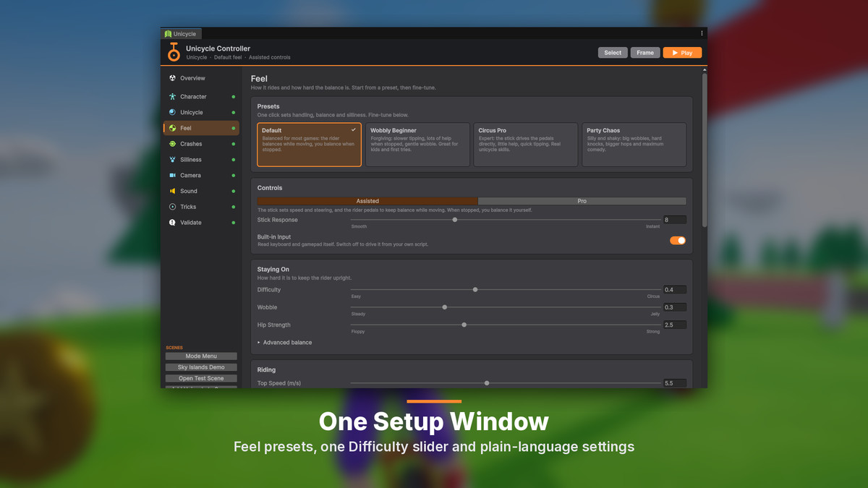
Task: Switch to the Silliness section
Action: pos(200,160)
